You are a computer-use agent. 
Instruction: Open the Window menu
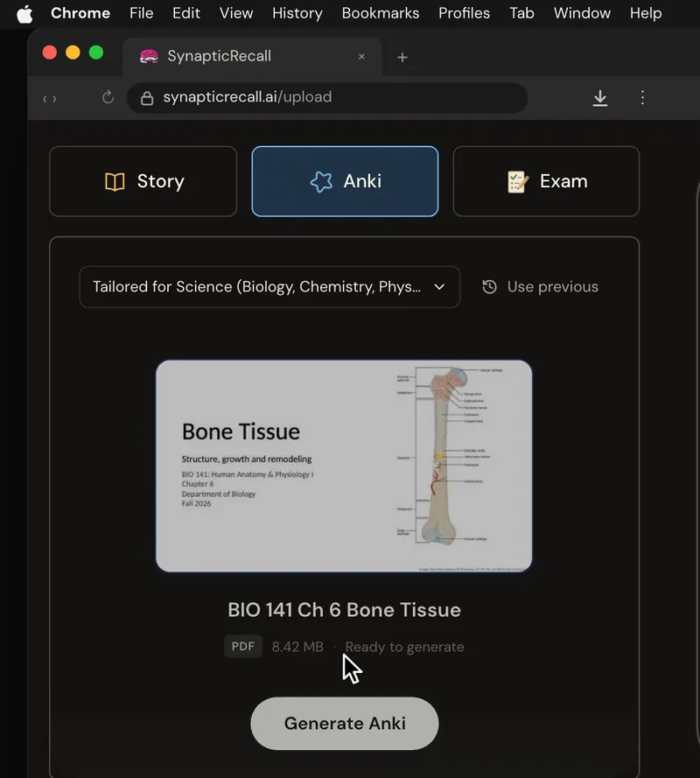click(x=582, y=13)
